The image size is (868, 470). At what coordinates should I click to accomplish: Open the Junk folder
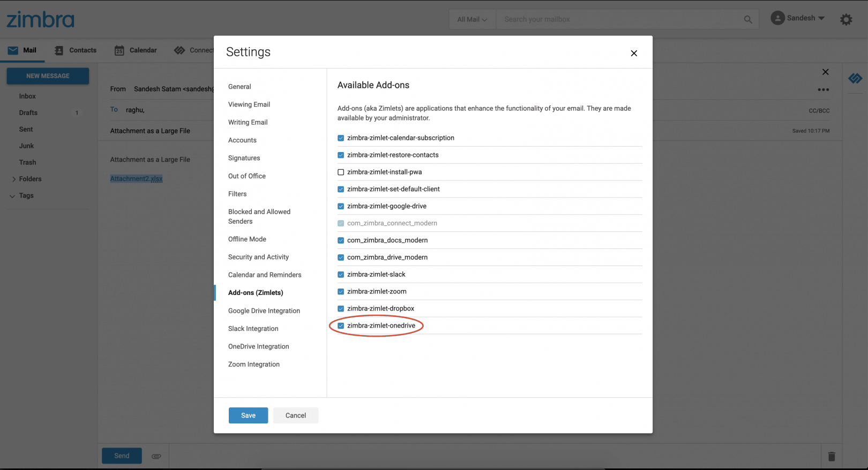26,146
